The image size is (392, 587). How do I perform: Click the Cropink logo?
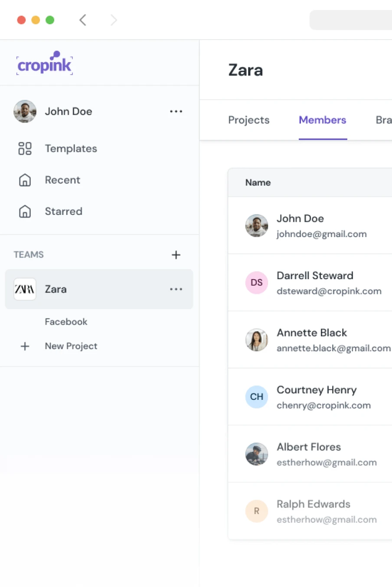(44, 63)
